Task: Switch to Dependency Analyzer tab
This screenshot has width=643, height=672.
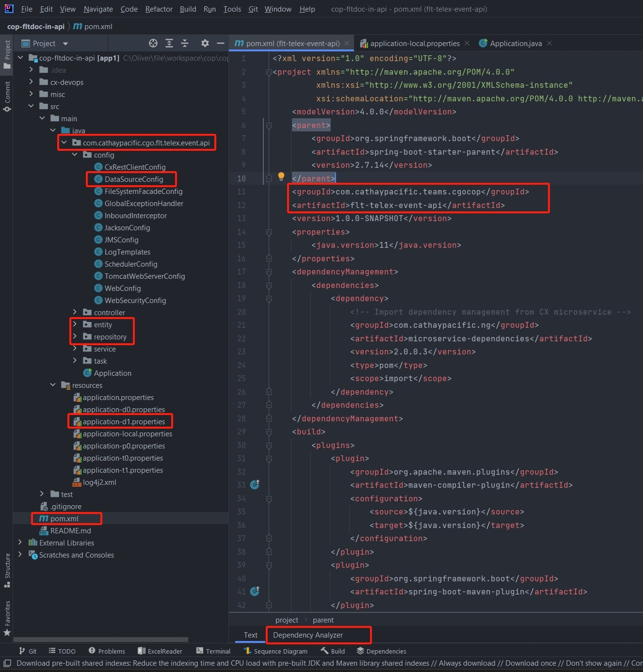Action: [308, 635]
